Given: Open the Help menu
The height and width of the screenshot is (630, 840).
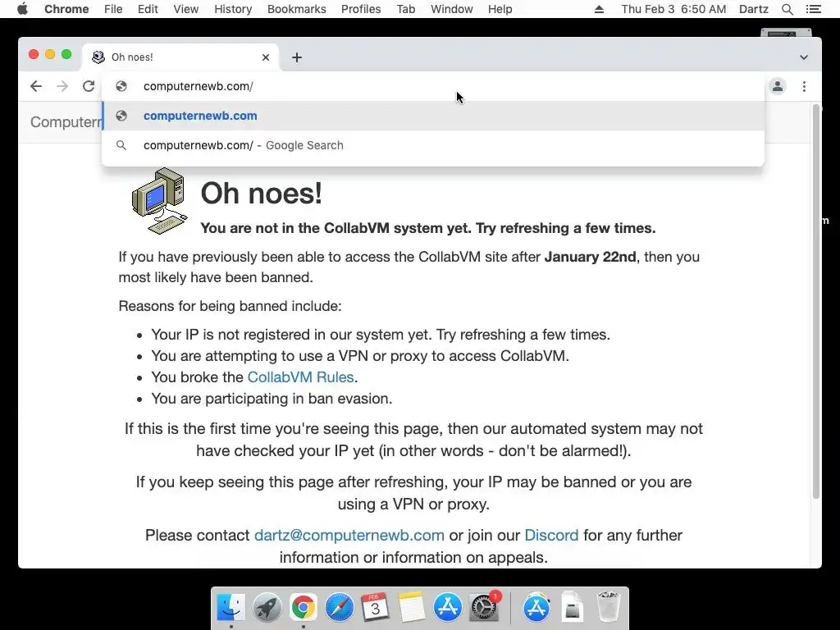Looking at the screenshot, I should coord(500,9).
